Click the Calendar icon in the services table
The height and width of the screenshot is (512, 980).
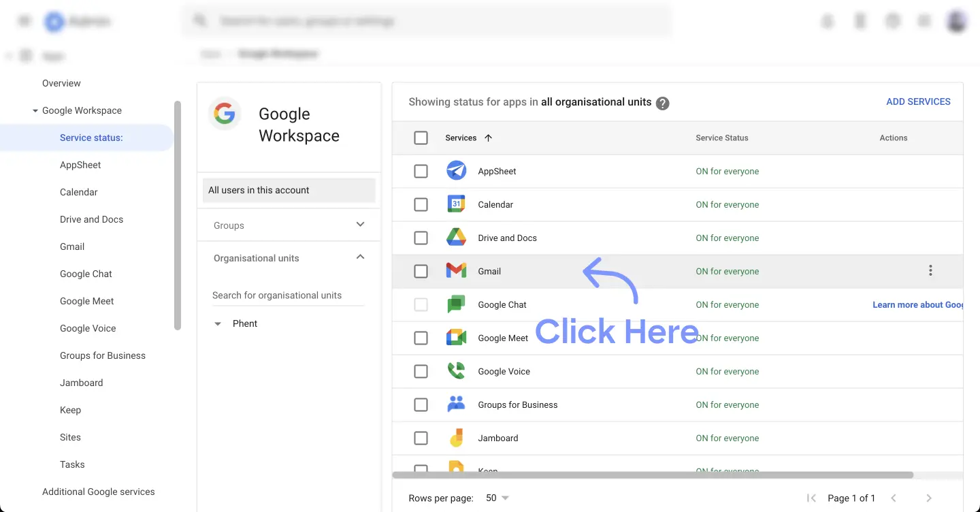click(456, 204)
